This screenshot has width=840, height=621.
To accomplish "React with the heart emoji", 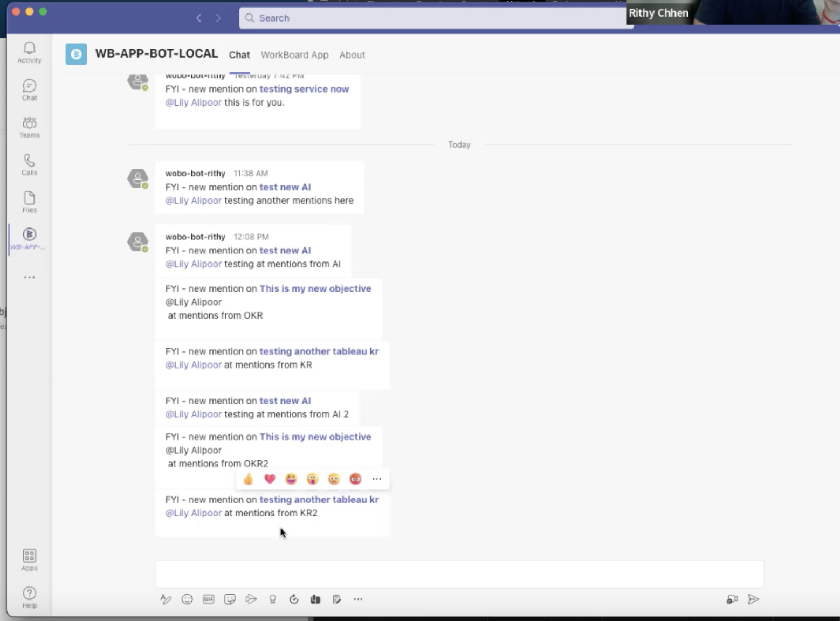I will click(x=270, y=479).
